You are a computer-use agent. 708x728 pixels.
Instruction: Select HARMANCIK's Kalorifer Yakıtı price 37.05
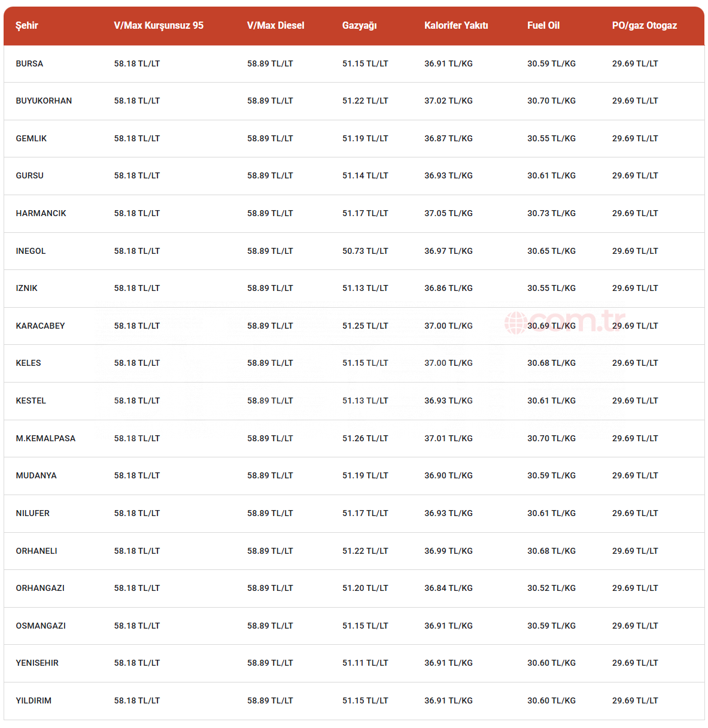[448, 213]
